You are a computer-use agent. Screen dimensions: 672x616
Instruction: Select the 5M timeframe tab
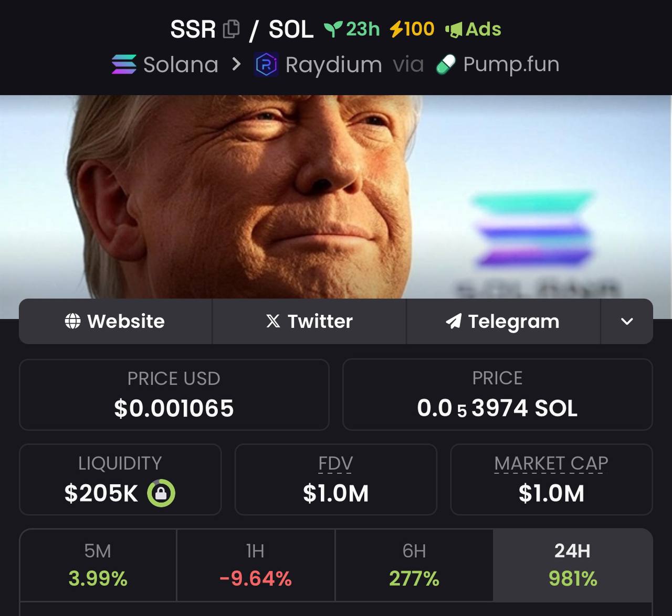pyautogui.click(x=98, y=565)
